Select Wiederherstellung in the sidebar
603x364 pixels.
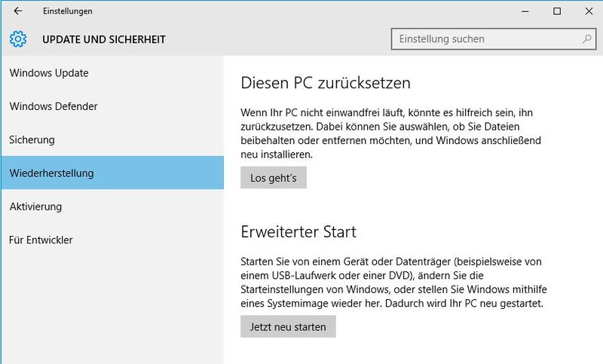click(x=112, y=173)
